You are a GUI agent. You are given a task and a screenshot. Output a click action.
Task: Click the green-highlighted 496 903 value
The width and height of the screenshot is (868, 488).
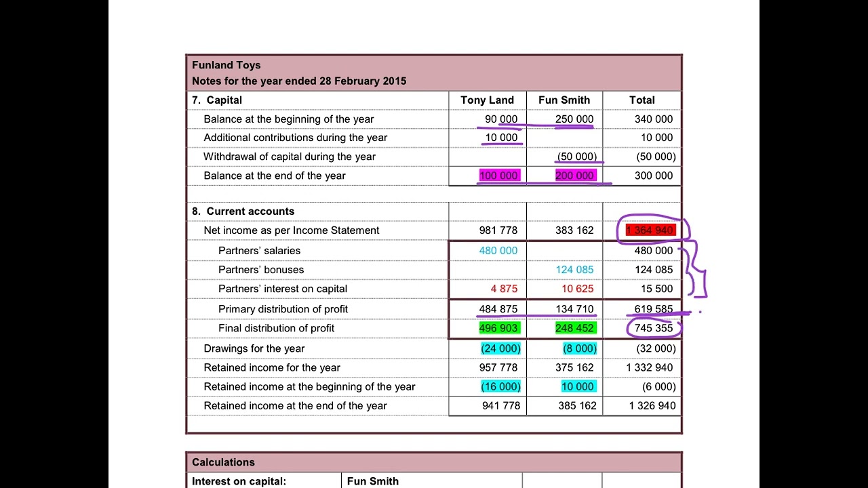tap(498, 328)
